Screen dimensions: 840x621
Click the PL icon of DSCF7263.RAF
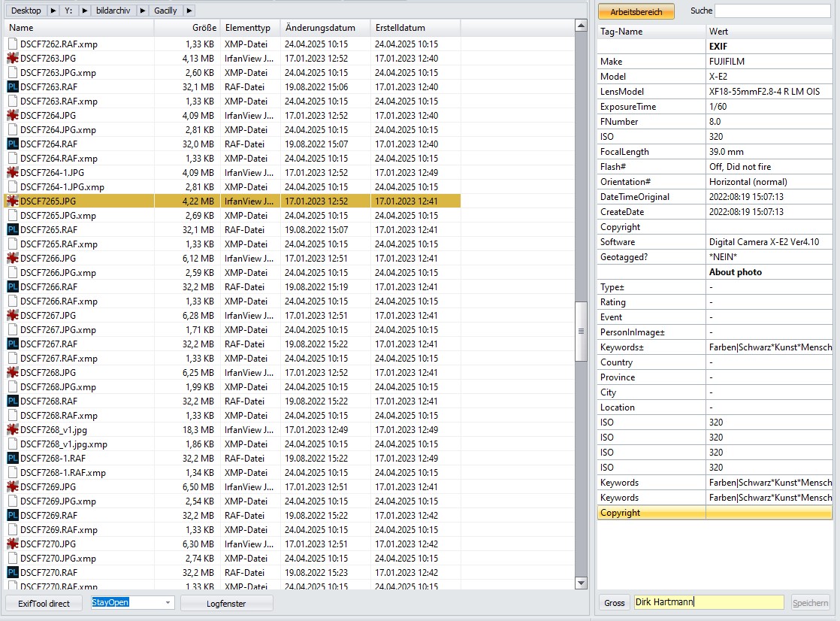12,86
